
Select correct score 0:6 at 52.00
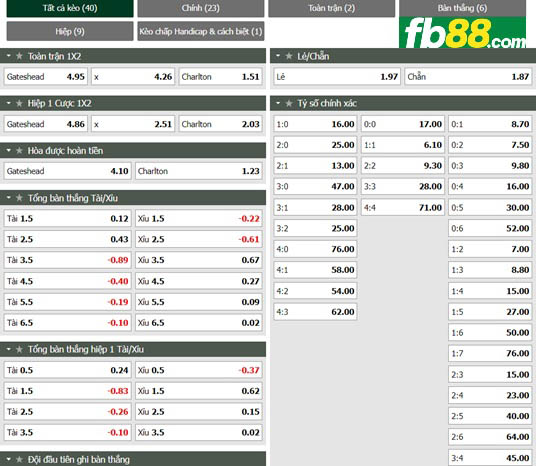coord(490,228)
